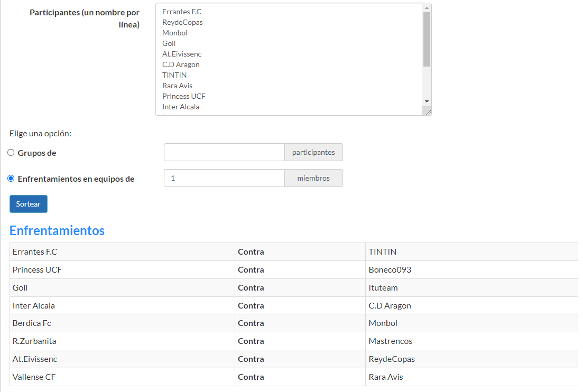This screenshot has width=583, height=392.
Task: Click the 'Vallense CF' table cell
Action: click(x=122, y=377)
